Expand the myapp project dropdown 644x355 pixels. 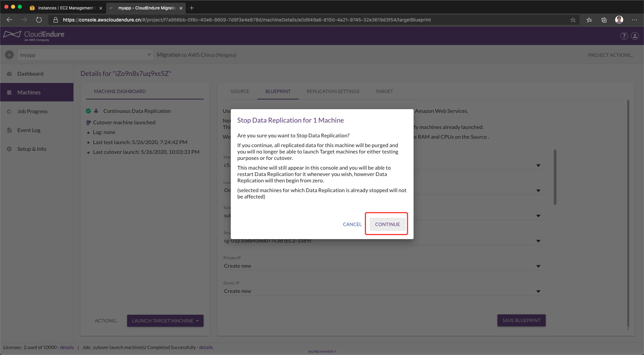[149, 55]
